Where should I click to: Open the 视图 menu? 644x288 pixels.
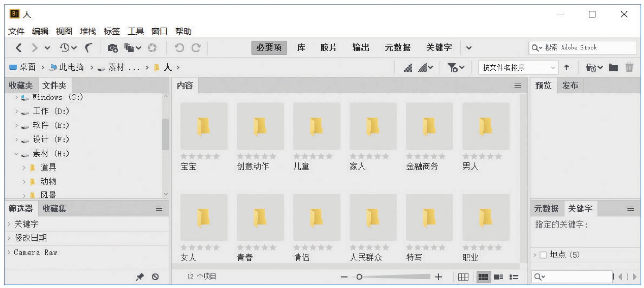(x=64, y=31)
